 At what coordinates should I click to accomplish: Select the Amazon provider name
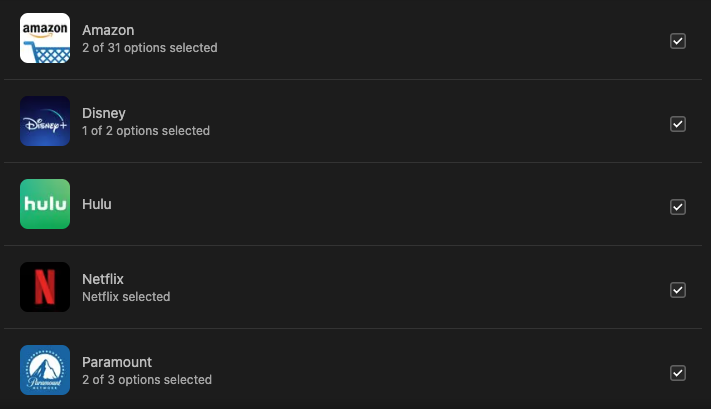pos(108,31)
